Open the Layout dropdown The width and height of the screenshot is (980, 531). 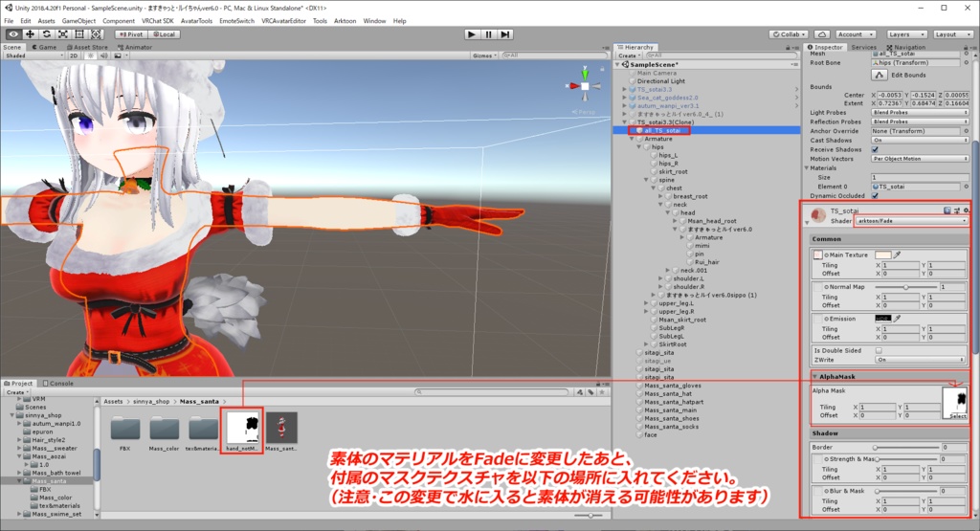(952, 34)
